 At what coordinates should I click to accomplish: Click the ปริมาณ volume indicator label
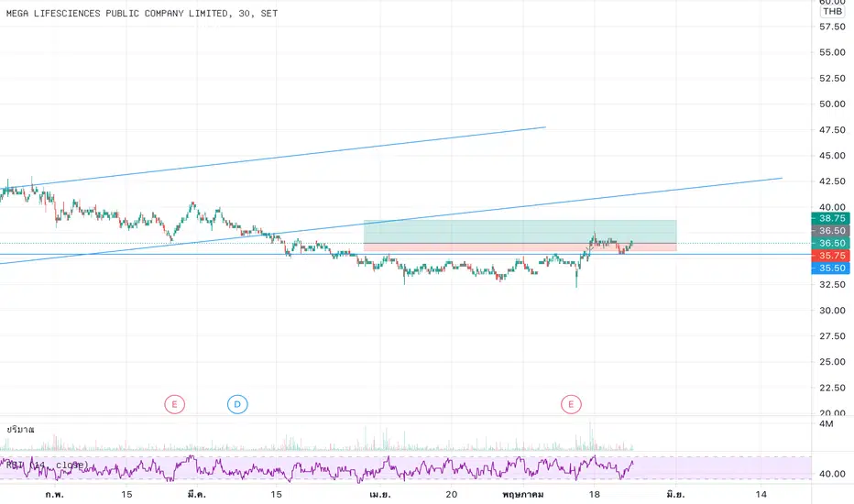click(21, 430)
